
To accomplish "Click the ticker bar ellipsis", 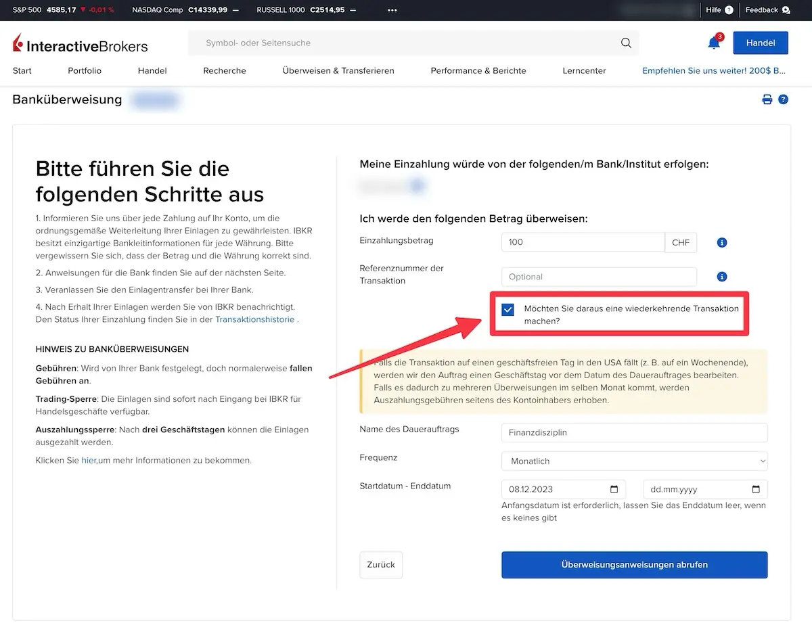I will tap(392, 10).
